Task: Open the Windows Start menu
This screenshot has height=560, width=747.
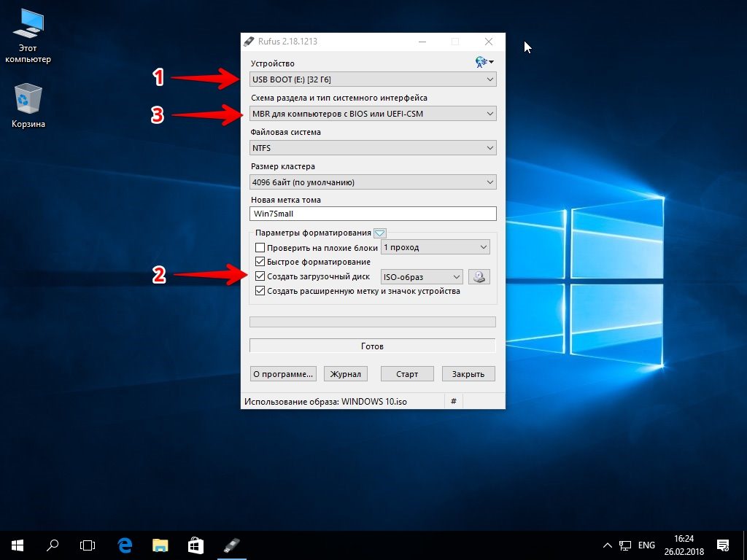Action: click(x=18, y=545)
